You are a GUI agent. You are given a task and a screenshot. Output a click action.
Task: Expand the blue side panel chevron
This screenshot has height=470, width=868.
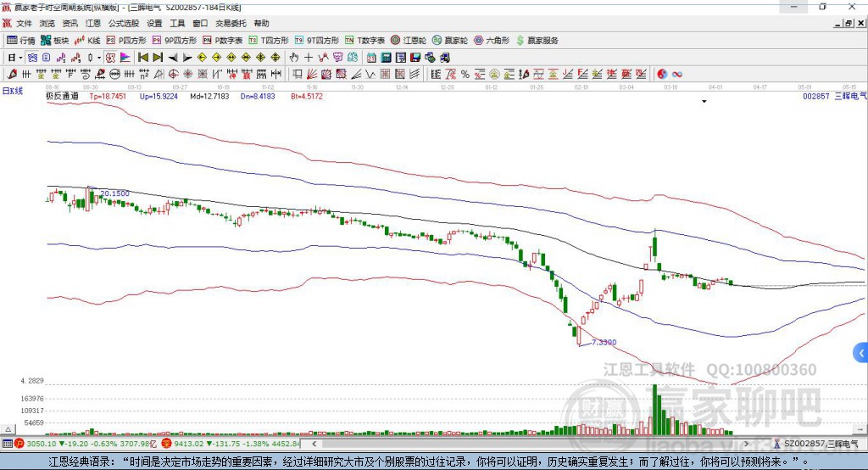coord(861,353)
